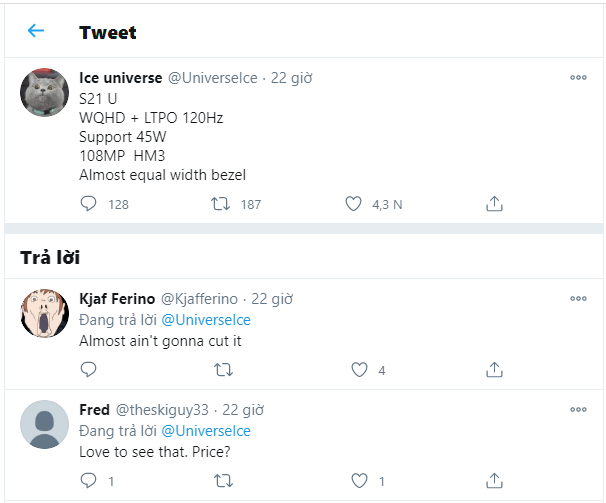Open more options on Ice universe's tweet
Image resolution: width=606 pixels, height=503 pixels.
pos(578,78)
